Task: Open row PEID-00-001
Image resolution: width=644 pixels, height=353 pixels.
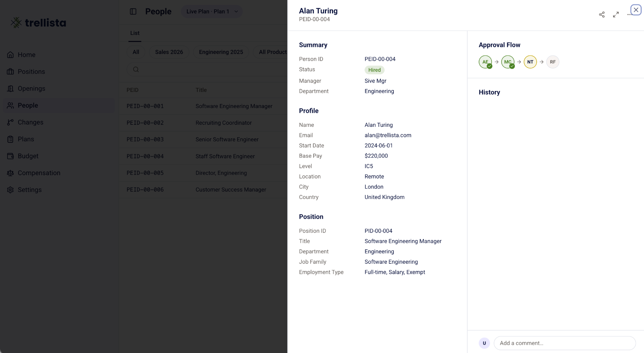Action: (203, 106)
